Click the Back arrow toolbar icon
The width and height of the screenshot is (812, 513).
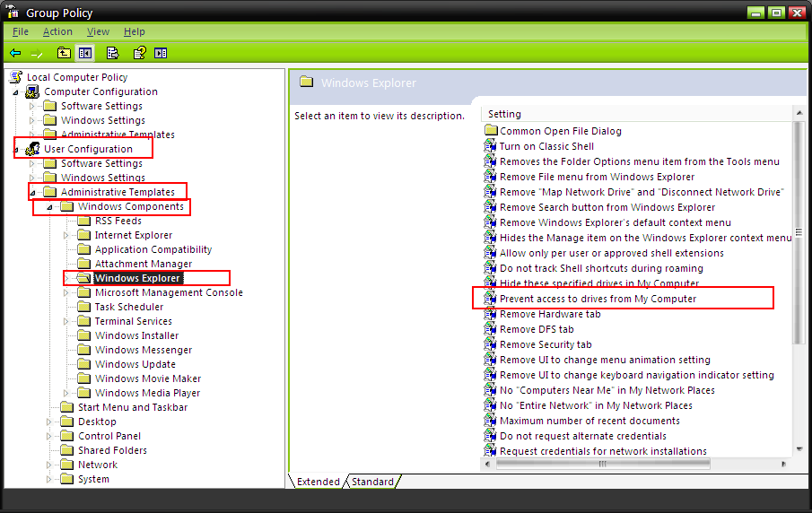click(15, 53)
